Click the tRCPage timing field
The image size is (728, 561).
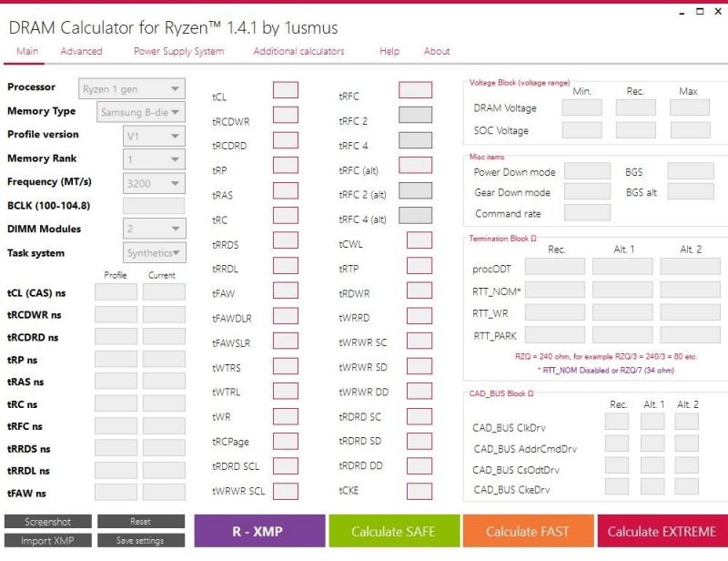click(x=286, y=441)
